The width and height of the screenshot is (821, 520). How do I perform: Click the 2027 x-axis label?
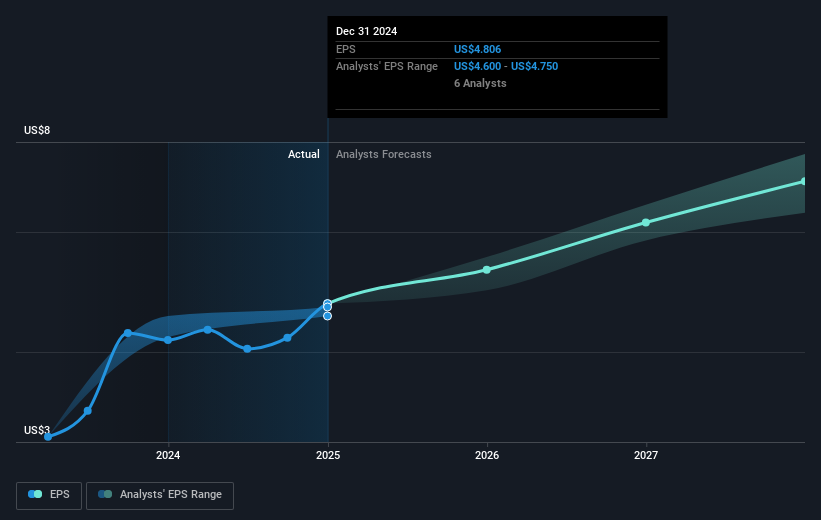tap(646, 456)
